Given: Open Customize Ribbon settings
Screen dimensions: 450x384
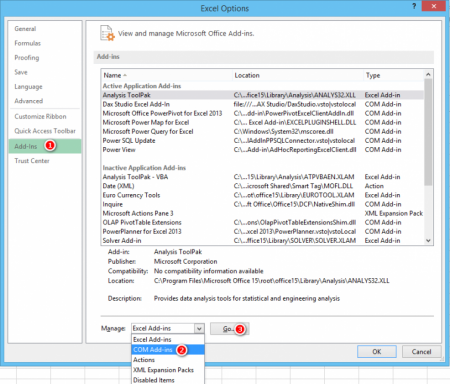Looking at the screenshot, I should [40, 117].
